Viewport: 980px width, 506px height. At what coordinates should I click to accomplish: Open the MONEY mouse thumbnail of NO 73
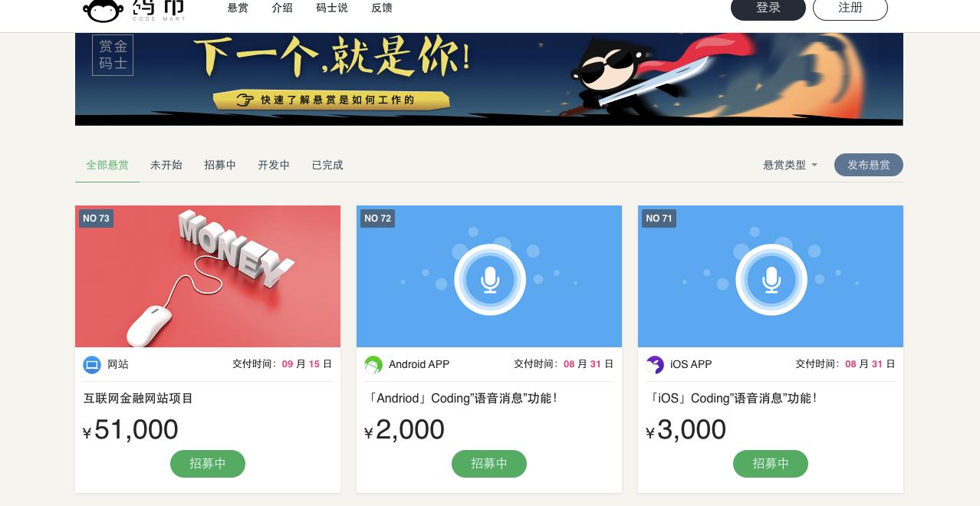pos(208,276)
